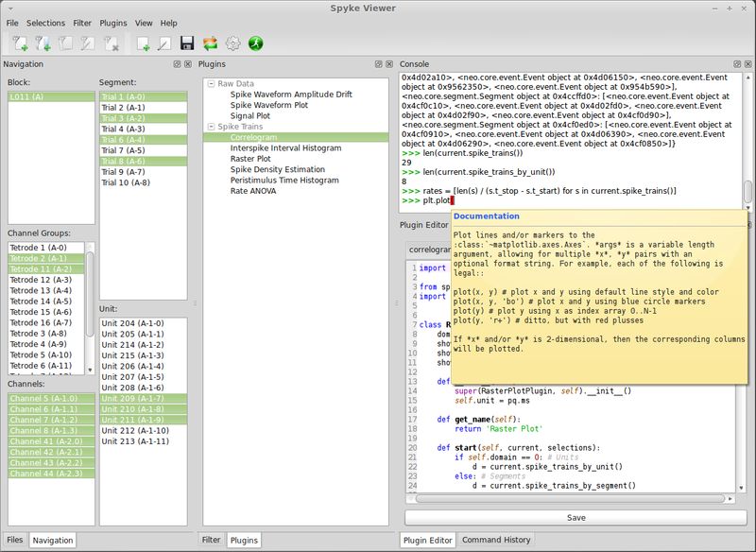The image size is (756, 552).
Task: Click the edit filter pencil toolbar icon
Action: pyautogui.click(x=88, y=43)
